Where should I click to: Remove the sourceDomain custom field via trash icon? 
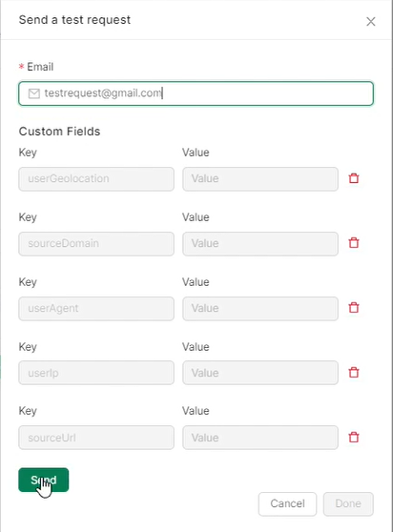click(x=354, y=243)
